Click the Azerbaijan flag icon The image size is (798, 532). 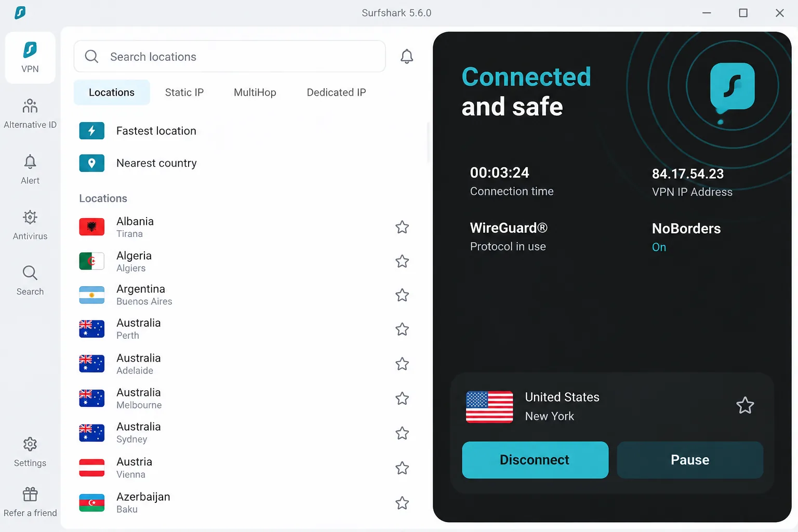point(92,503)
